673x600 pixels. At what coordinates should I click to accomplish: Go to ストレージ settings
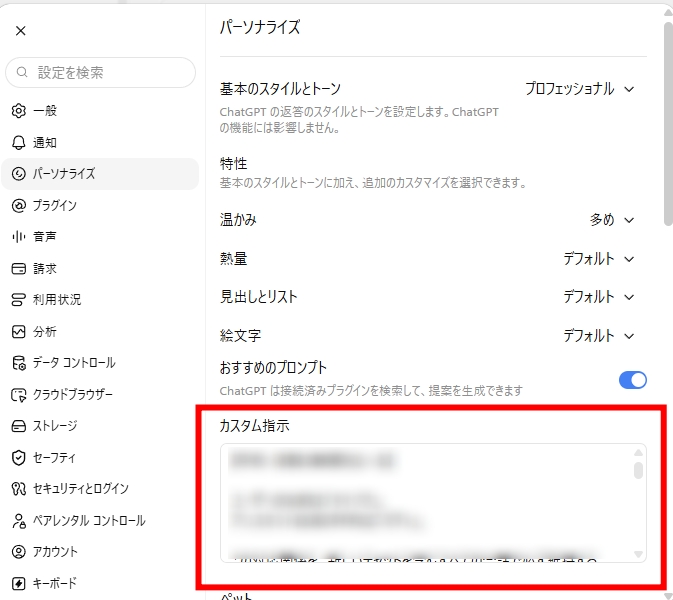[x=100, y=426]
